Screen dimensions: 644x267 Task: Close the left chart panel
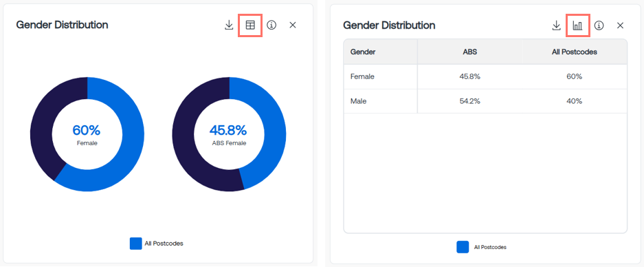293,25
